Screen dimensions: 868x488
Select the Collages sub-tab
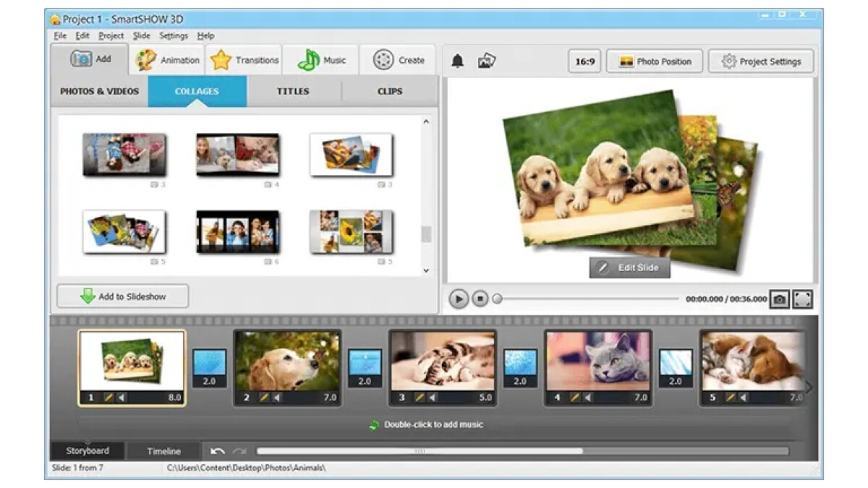tap(197, 92)
